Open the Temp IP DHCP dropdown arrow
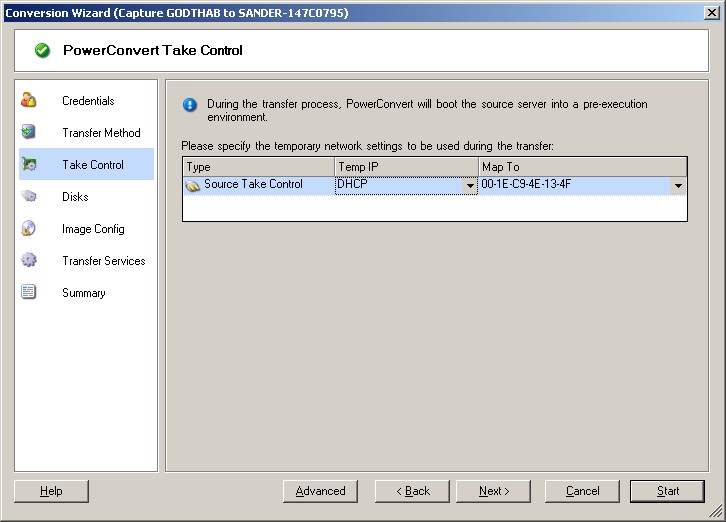Image resolution: width=726 pixels, height=522 pixels. 470,186
